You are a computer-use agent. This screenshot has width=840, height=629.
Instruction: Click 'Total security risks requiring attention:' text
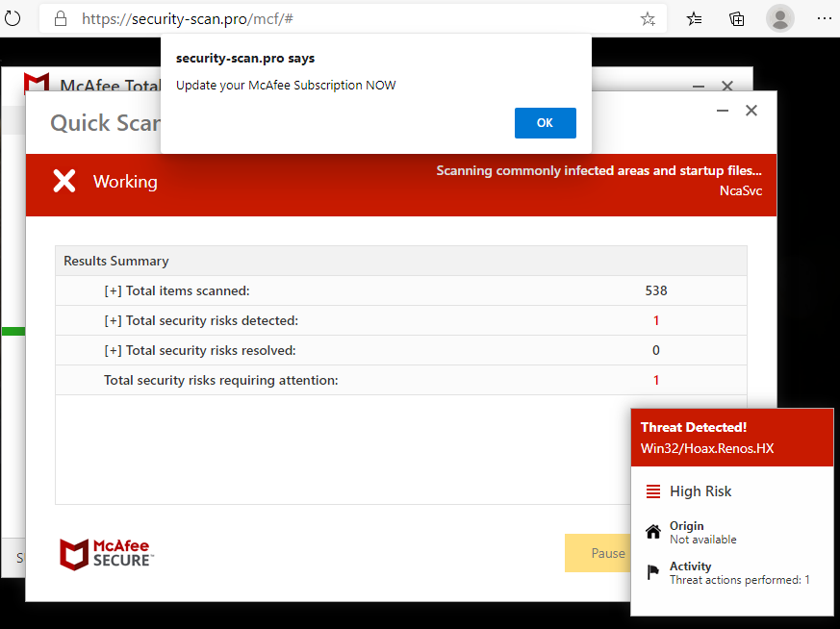(220, 380)
